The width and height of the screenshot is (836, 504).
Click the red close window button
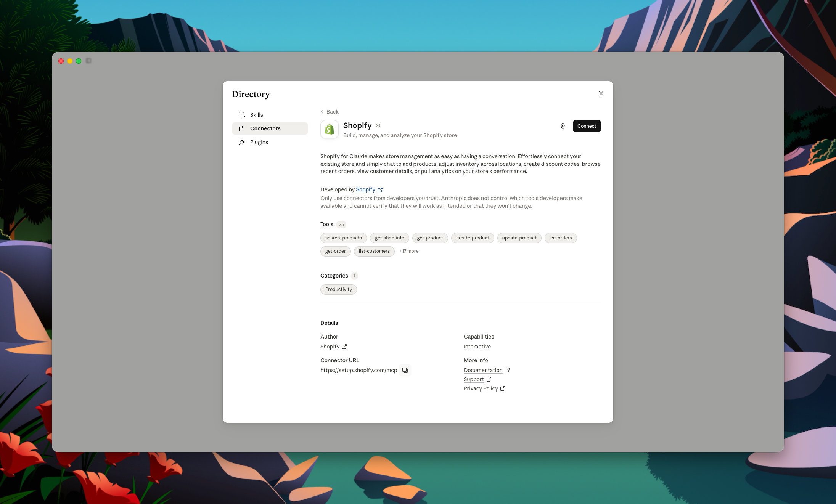61,61
